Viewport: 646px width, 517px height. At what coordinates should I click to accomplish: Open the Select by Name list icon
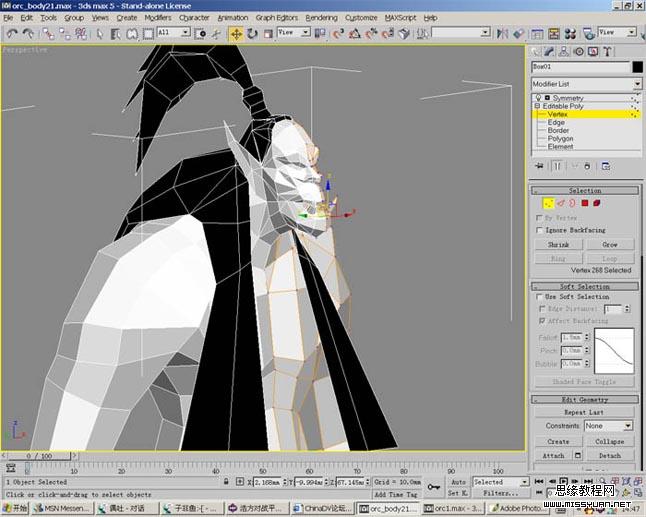[115, 34]
